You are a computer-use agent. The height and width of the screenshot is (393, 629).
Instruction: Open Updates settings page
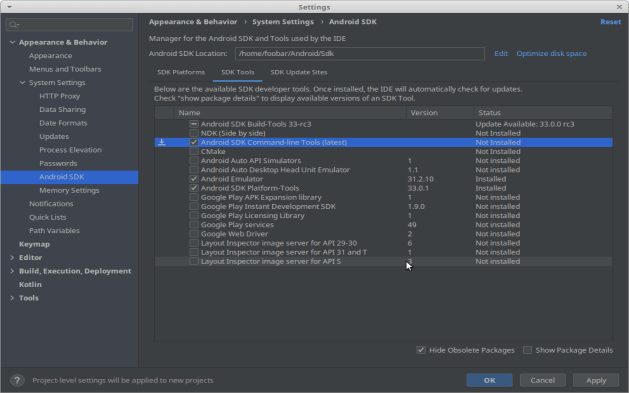point(54,137)
